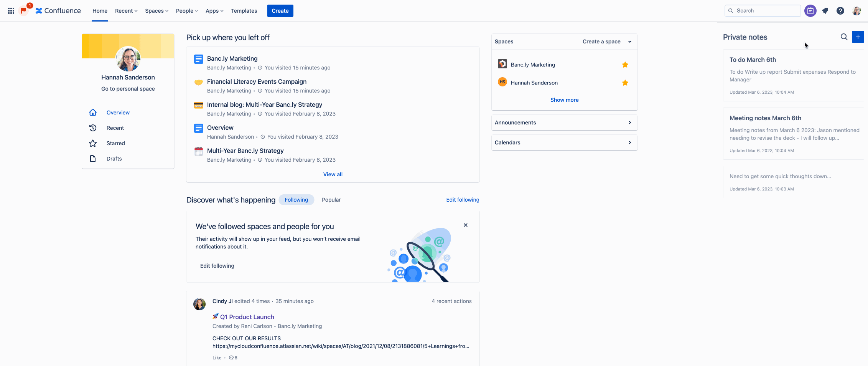Open the private notes icon in top bar

tap(810, 11)
